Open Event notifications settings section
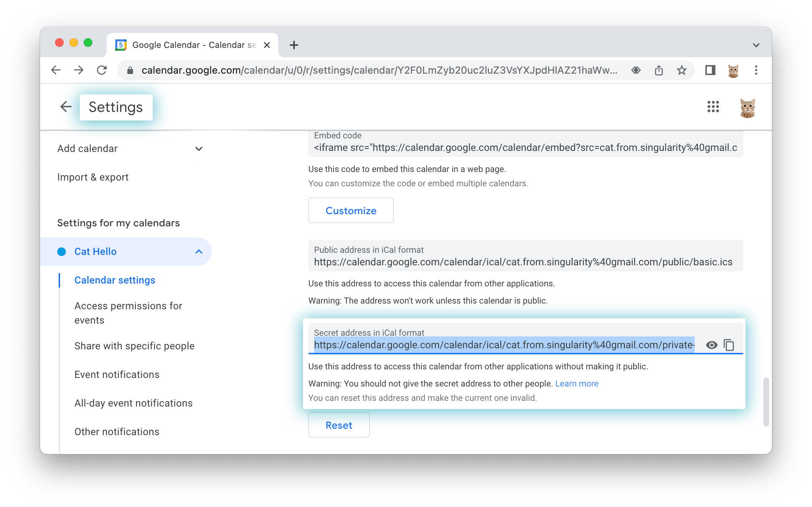812x507 pixels. point(117,375)
